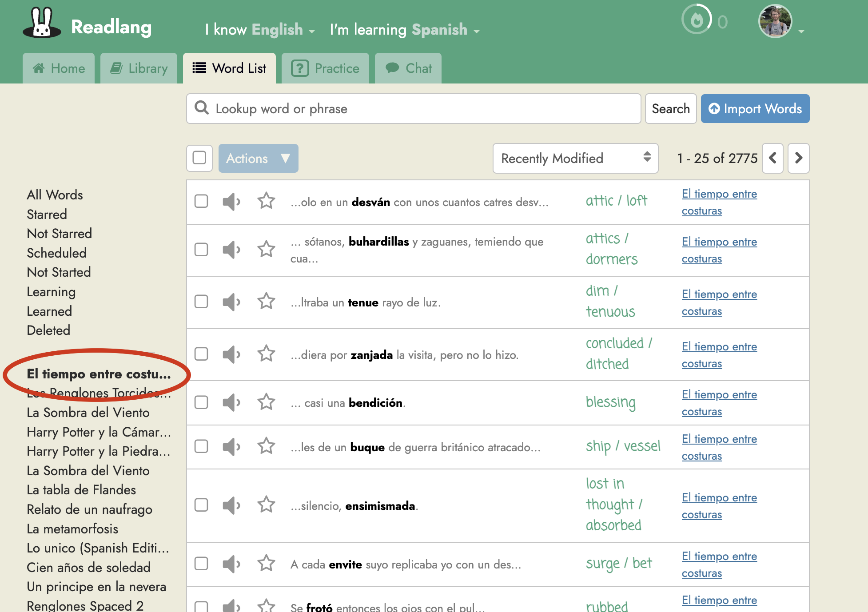Play audio for the desván word
This screenshot has width=868, height=612.
231,202
